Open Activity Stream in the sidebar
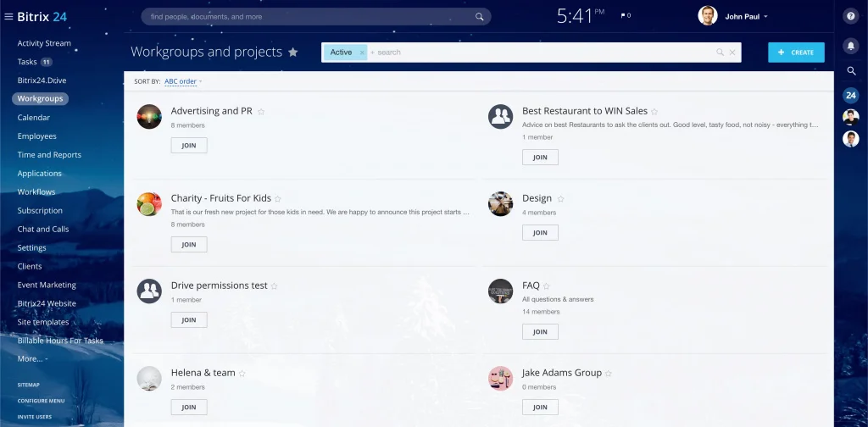 (x=44, y=43)
